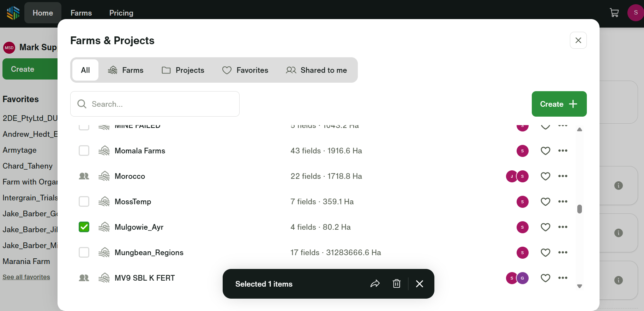Image resolution: width=644 pixels, height=311 pixels.
Task: Click the farm icon beside Morocco
Action: 104,176
